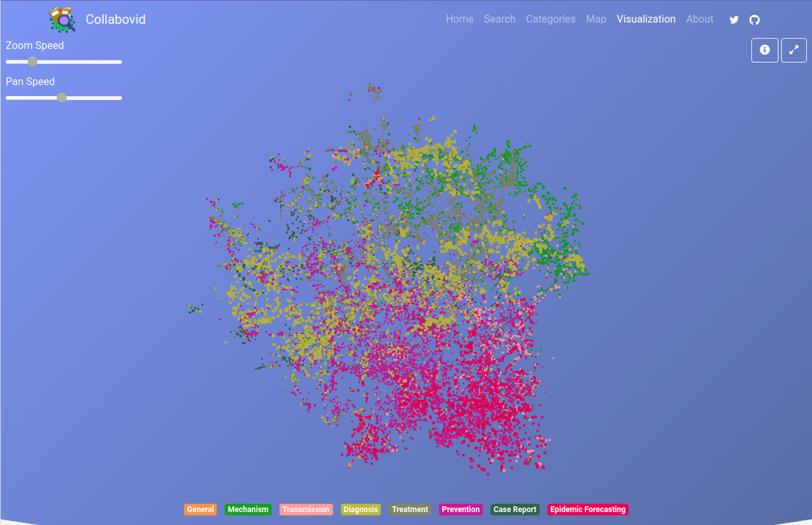Toggle the Treatment category legend
812x525 pixels.
410,509
